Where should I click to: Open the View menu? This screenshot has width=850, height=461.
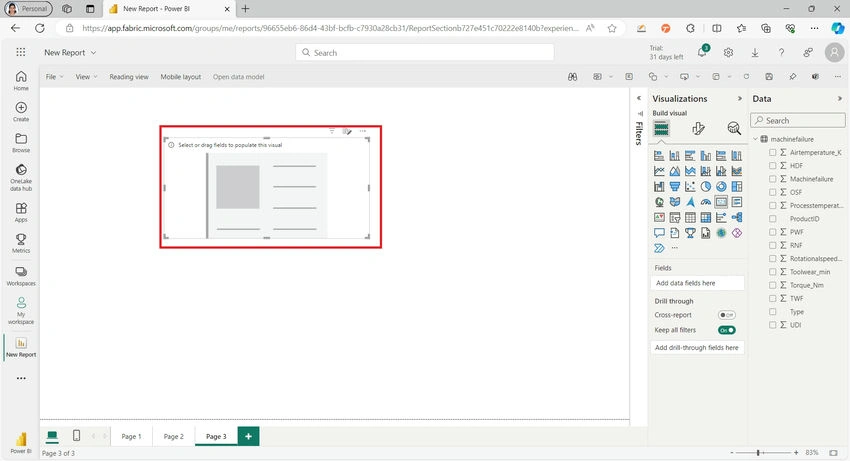87,77
